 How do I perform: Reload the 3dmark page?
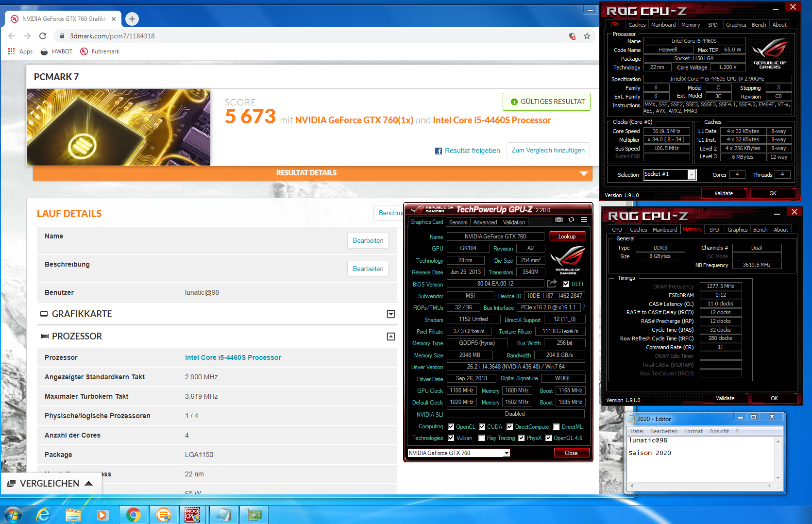point(43,36)
